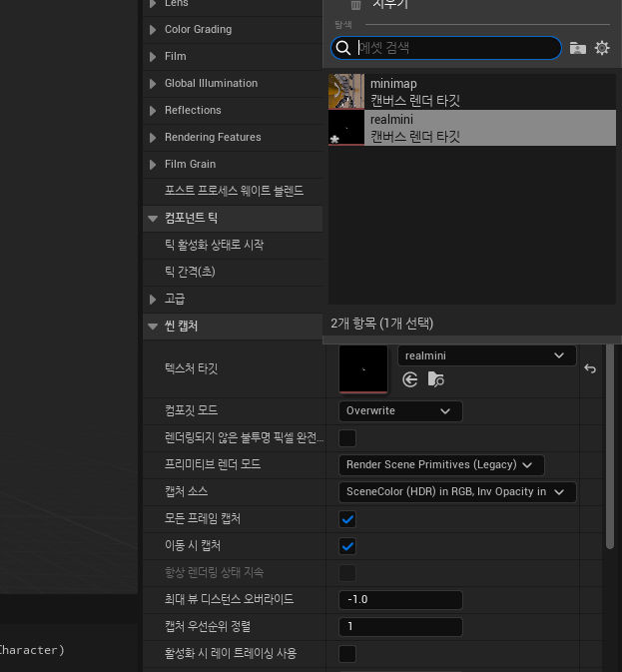This screenshot has width=622, height=672.
Task: Click the asset search magnifier icon
Action: pyautogui.click(x=343, y=48)
